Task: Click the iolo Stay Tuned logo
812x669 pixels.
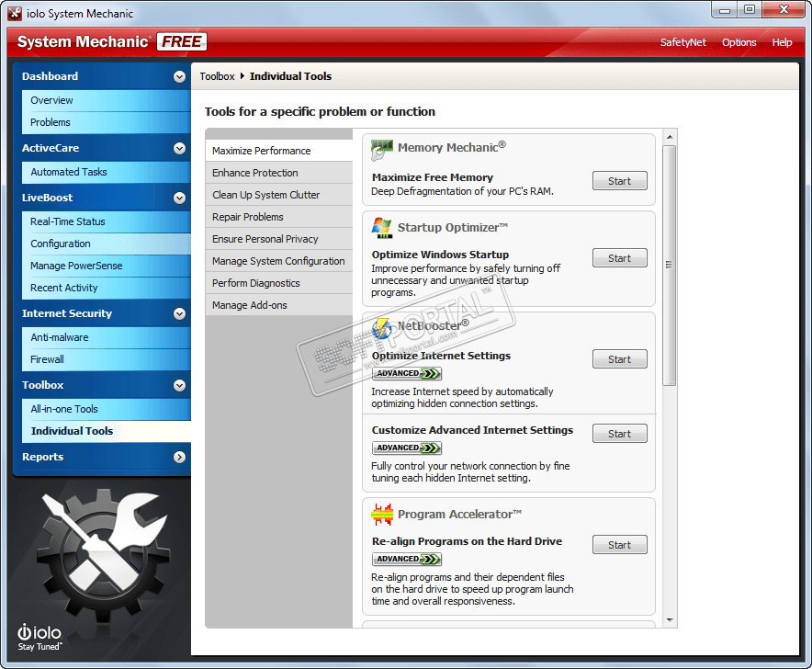Action: [x=39, y=638]
